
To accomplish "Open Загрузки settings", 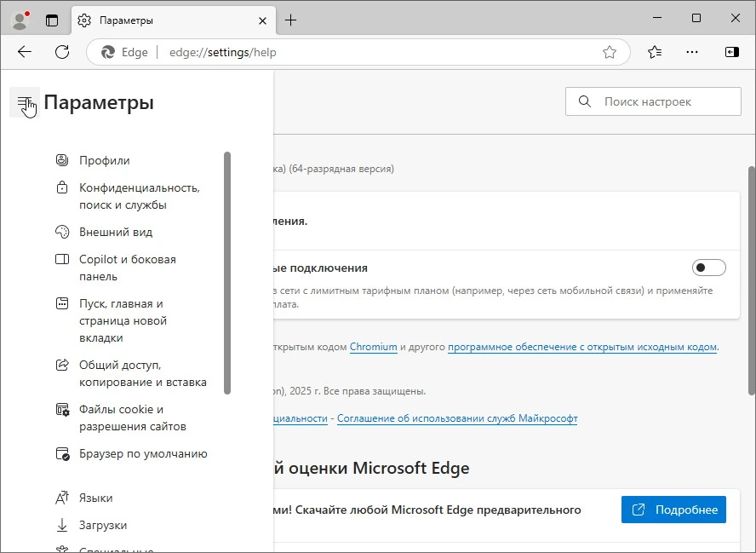I will [103, 525].
